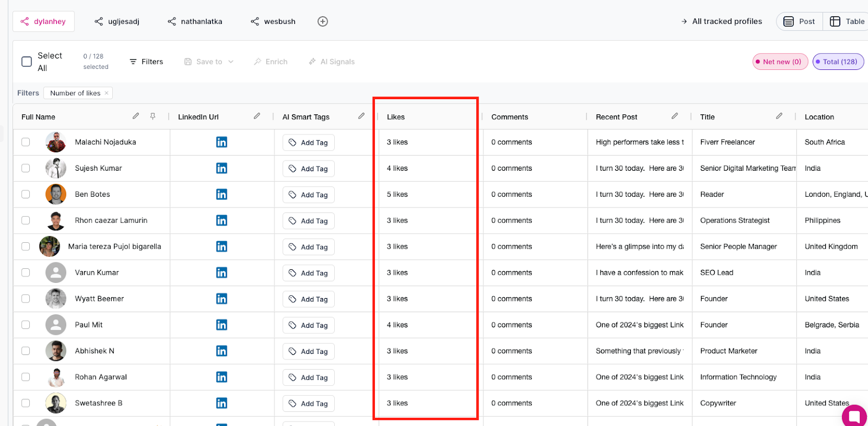Open Maria tereza Pujol bigarella's LinkedIn icon

click(x=221, y=247)
